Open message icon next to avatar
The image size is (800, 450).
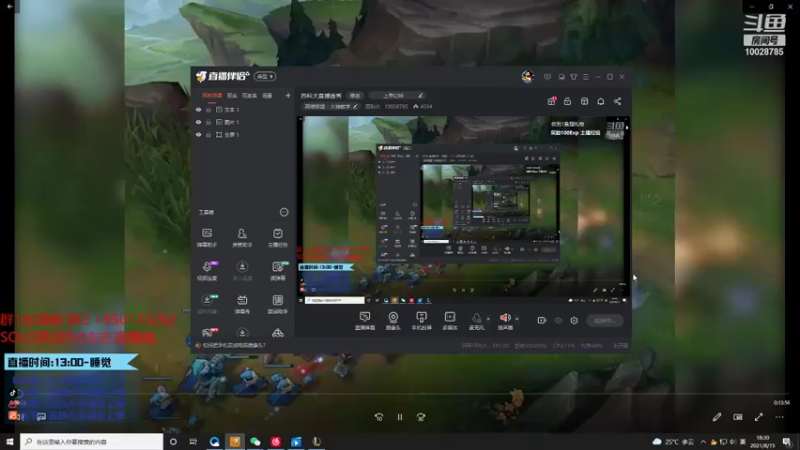click(547, 77)
